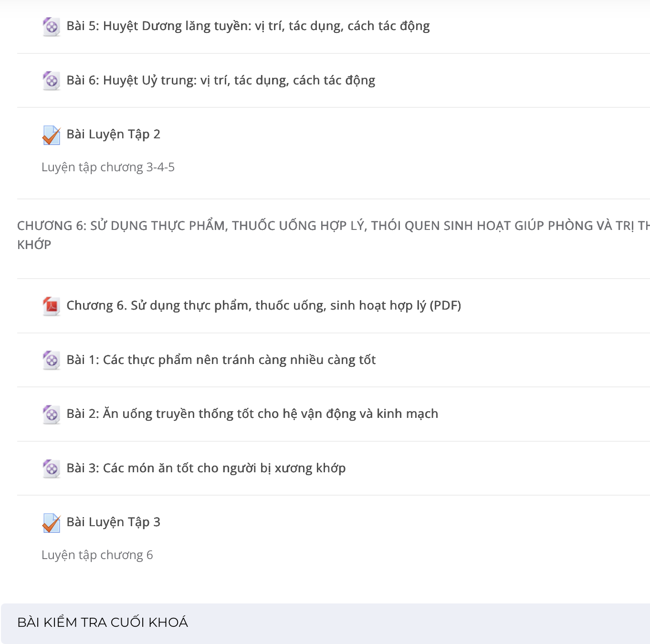Image resolution: width=650 pixels, height=644 pixels.
Task: Click the description Luyện tập chương 3-4-5
Action: pyautogui.click(x=108, y=167)
